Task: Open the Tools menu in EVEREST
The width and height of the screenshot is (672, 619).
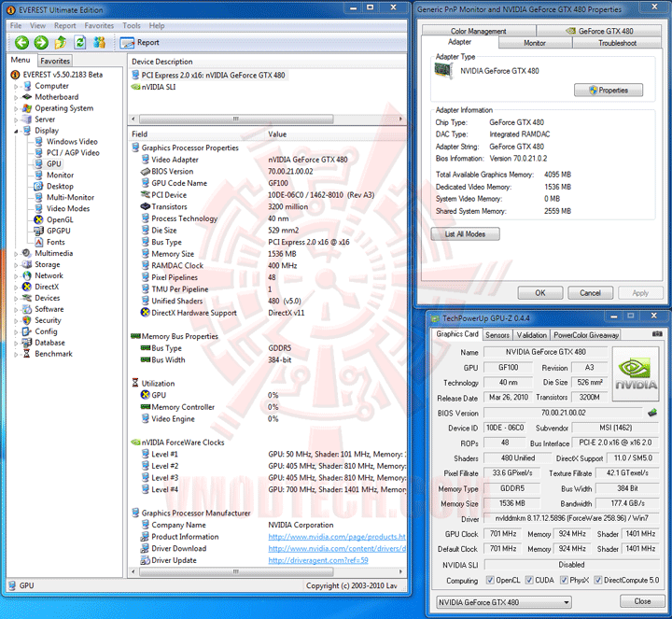Action: 132,26
